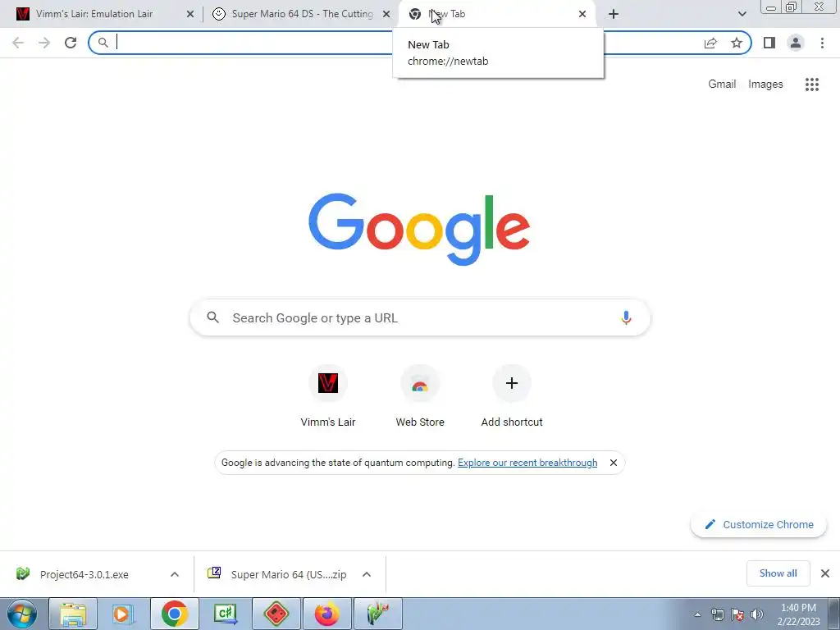Launch Windows Media Player from taskbar

click(x=123, y=614)
